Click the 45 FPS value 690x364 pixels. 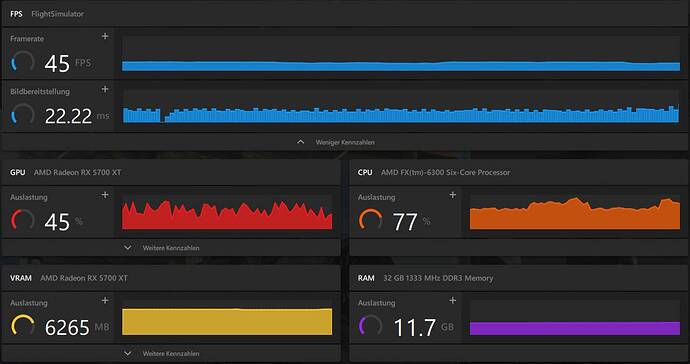[68, 63]
